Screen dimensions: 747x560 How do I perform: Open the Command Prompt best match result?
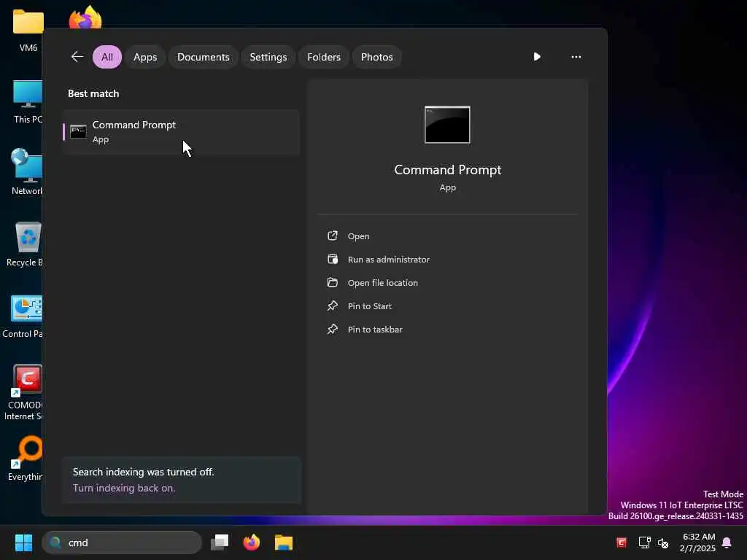pyautogui.click(x=181, y=132)
